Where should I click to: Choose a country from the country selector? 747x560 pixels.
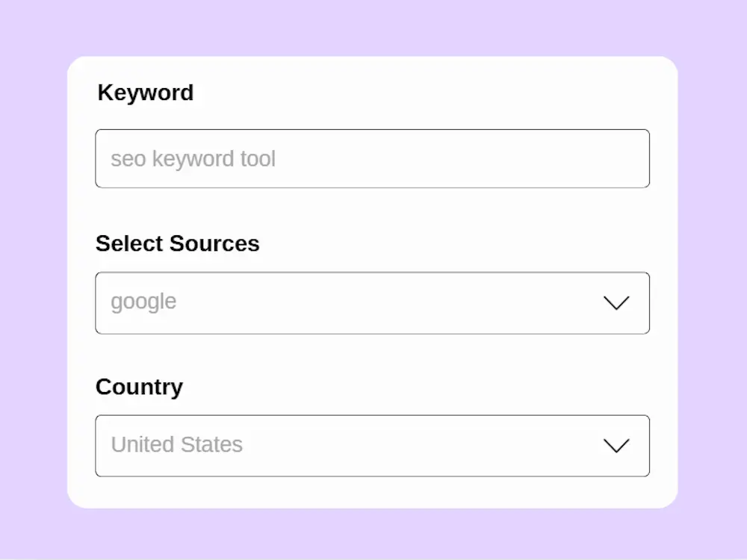(372, 446)
